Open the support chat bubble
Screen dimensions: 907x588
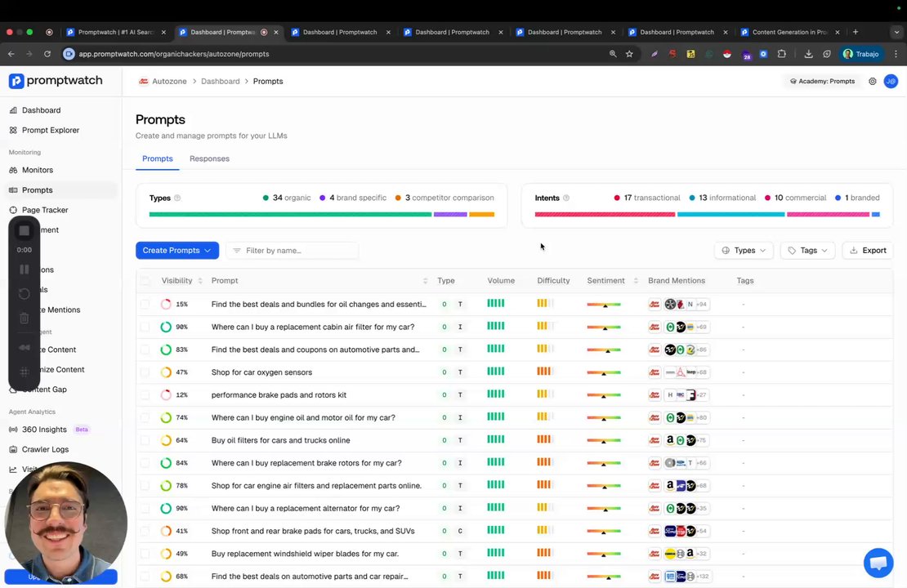click(878, 563)
